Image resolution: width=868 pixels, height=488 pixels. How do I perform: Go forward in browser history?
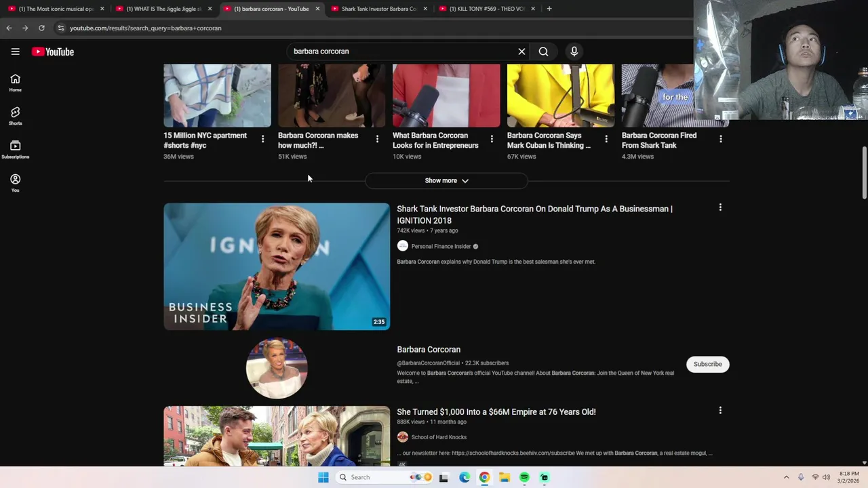25,28
